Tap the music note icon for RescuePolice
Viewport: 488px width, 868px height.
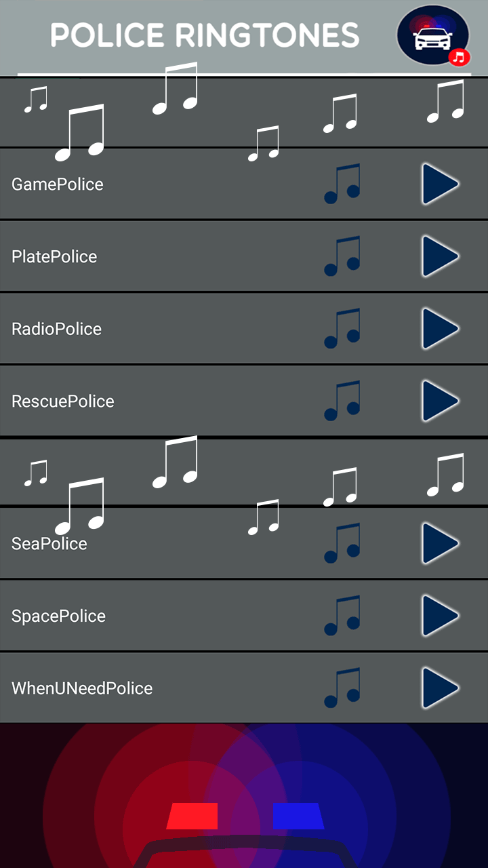point(342,401)
